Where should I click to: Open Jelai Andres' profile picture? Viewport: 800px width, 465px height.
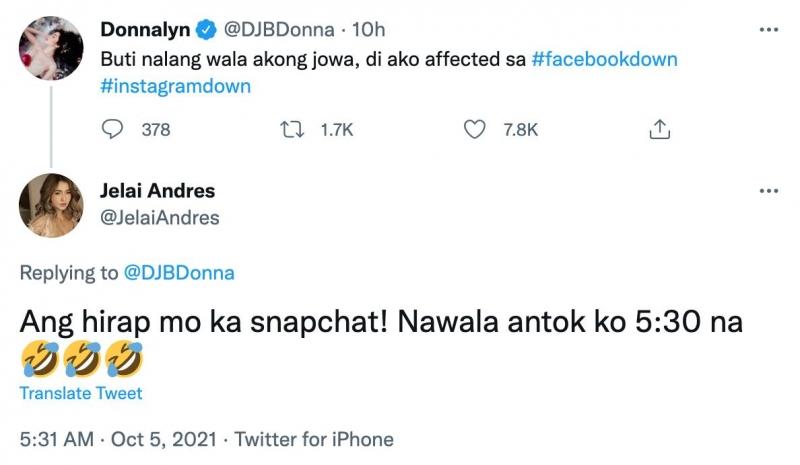coord(49,204)
